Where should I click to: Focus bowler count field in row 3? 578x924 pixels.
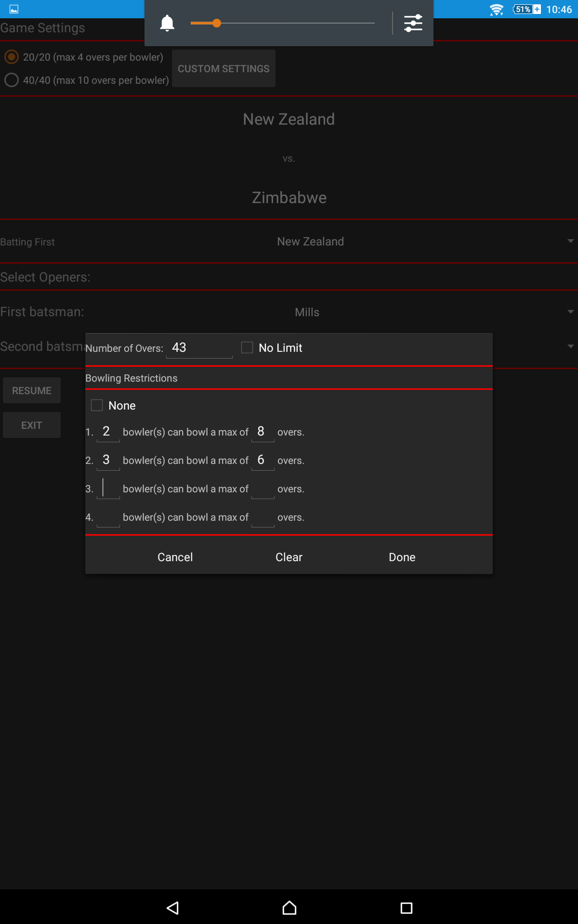tap(108, 488)
